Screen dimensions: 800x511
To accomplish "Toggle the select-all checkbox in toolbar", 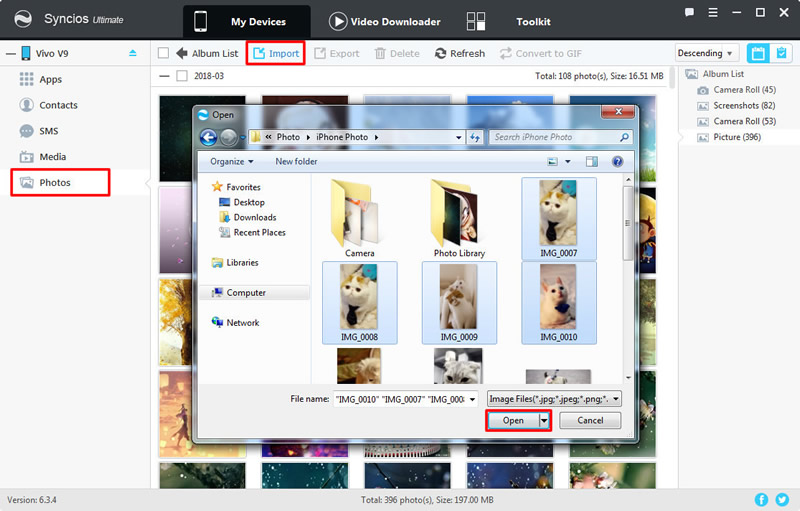I will 163,53.
